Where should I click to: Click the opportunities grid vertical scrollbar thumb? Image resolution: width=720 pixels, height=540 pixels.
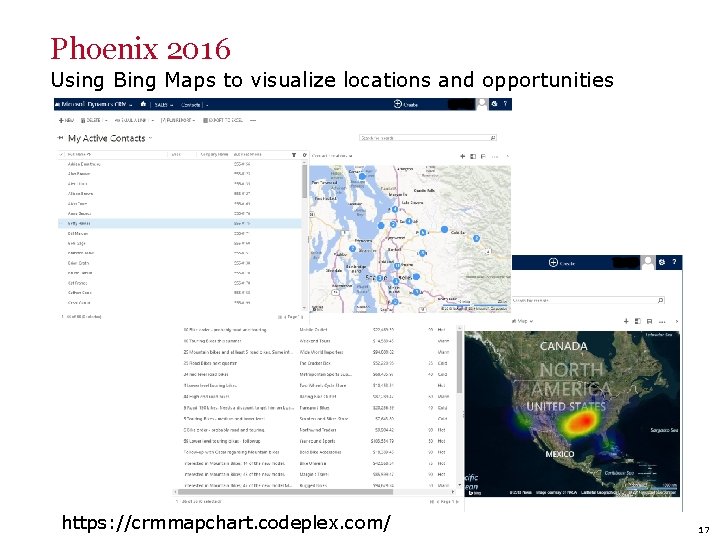point(459,362)
